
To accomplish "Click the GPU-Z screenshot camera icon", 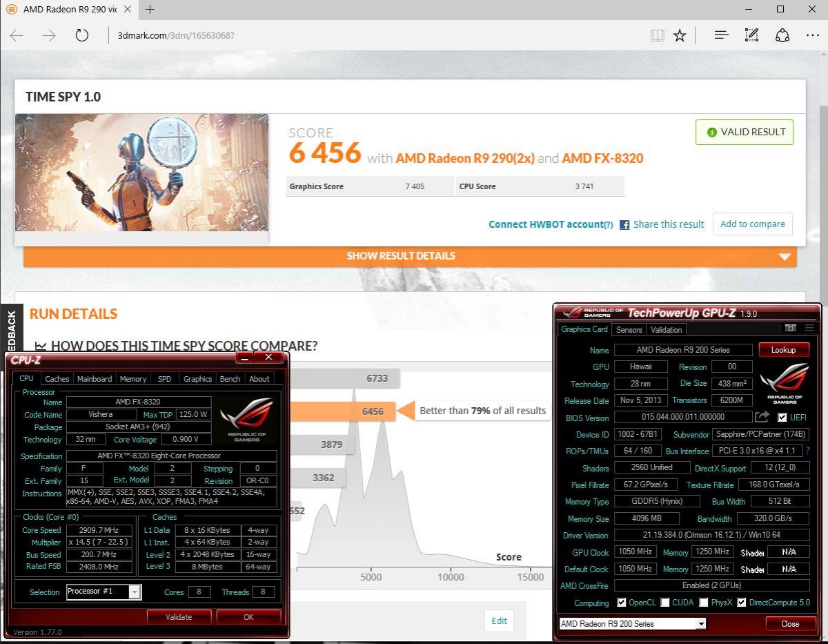I will point(791,329).
